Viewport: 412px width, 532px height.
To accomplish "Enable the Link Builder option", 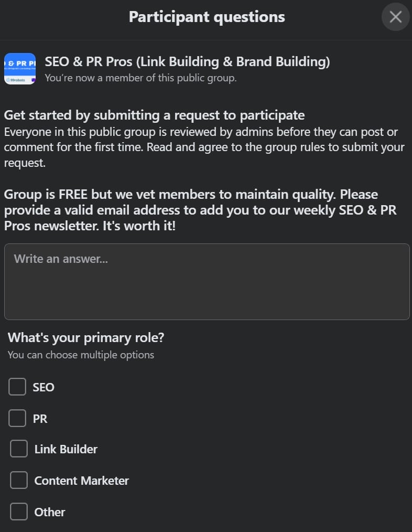I will click(18, 449).
